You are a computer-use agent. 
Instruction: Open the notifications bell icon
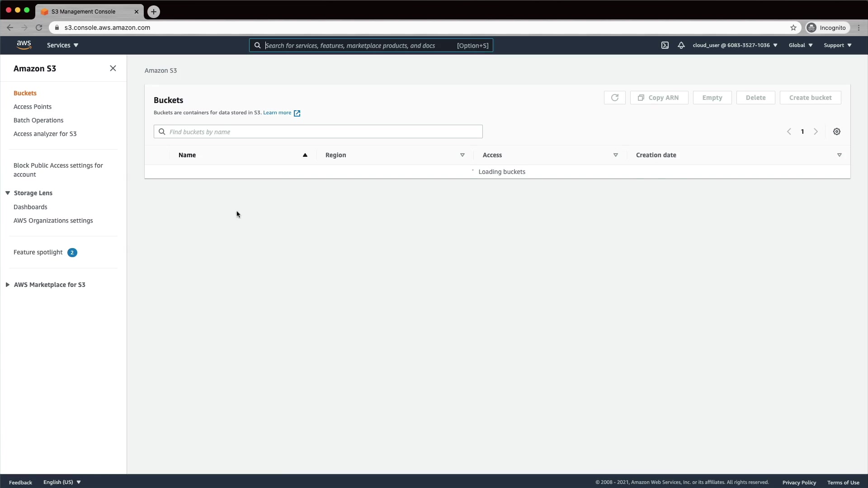pos(681,45)
